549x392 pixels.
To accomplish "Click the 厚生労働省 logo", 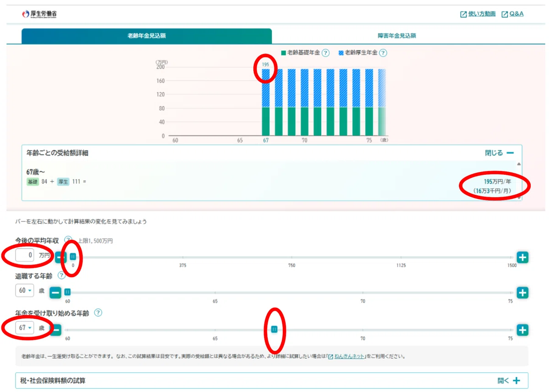I will (x=39, y=14).
